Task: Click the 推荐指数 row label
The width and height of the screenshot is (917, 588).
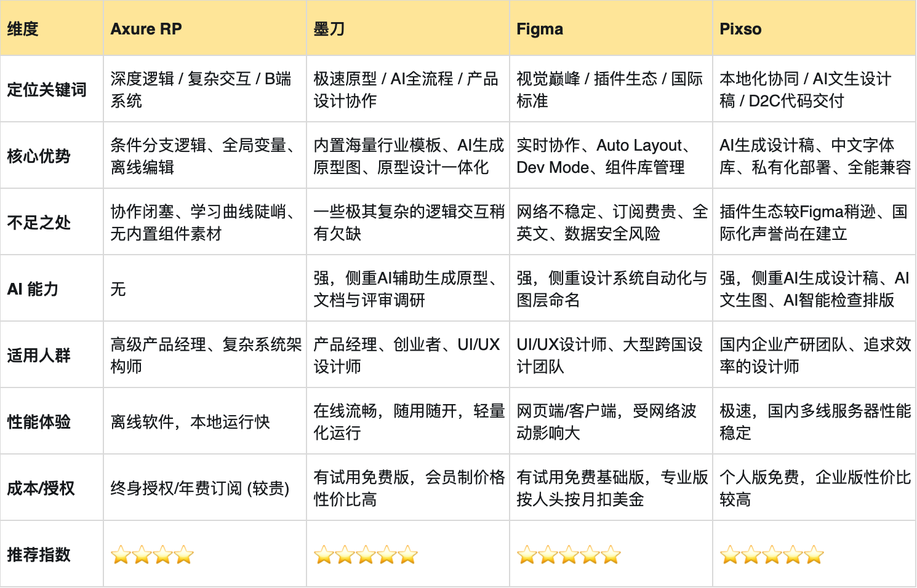Action: coord(52,554)
